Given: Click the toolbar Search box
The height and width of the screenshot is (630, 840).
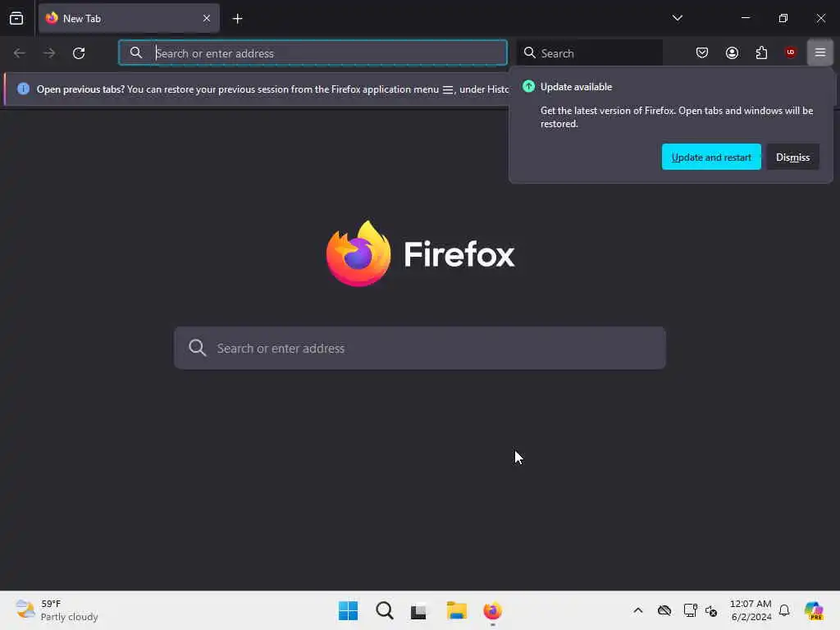Looking at the screenshot, I should click(590, 53).
